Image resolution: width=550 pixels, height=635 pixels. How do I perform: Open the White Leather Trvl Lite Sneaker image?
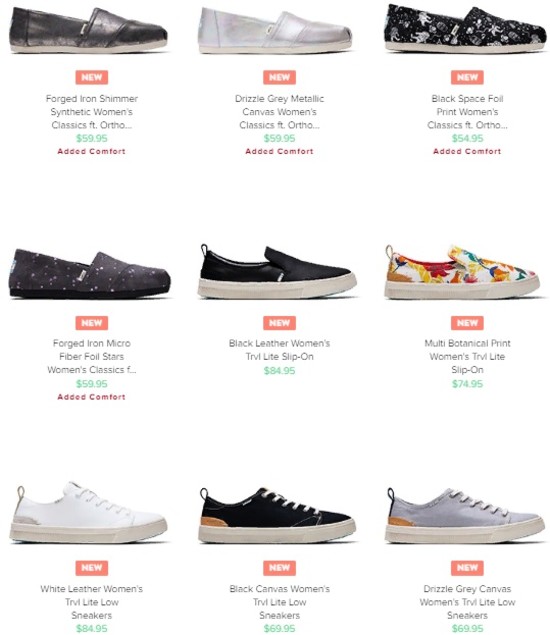88,512
